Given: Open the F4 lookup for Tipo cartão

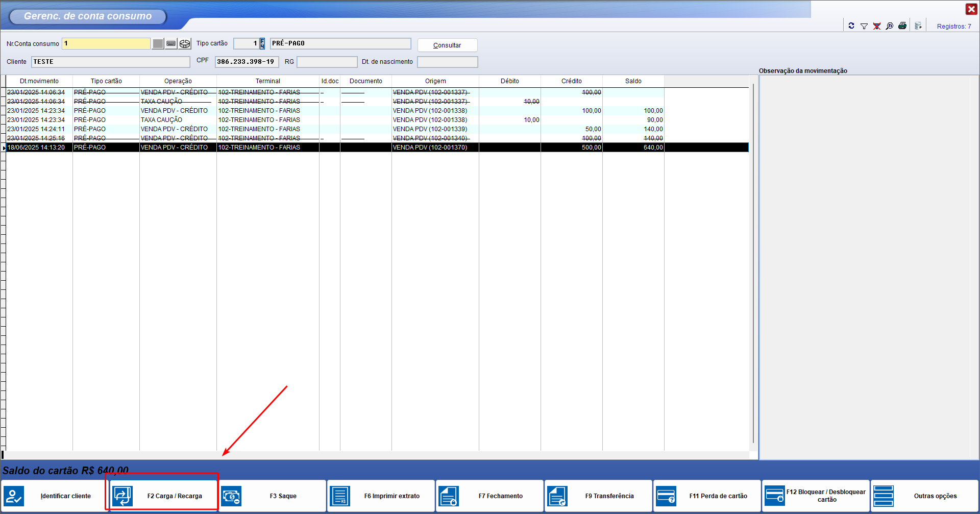Looking at the screenshot, I should pyautogui.click(x=262, y=44).
